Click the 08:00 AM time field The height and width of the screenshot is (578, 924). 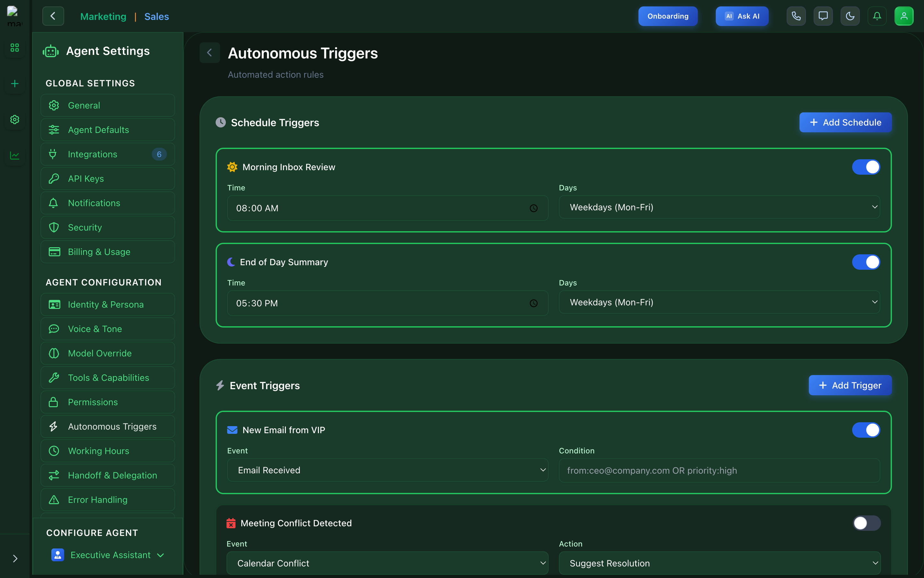(388, 208)
